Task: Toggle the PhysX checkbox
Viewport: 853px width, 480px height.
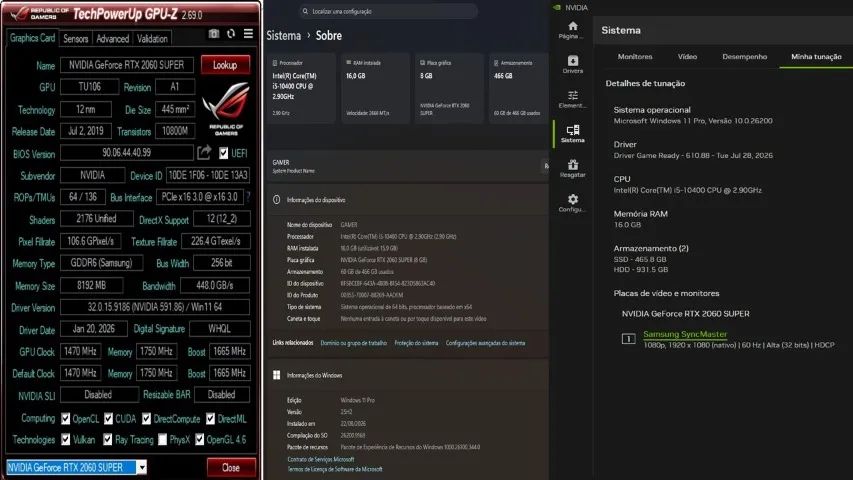Action: pyautogui.click(x=162, y=439)
